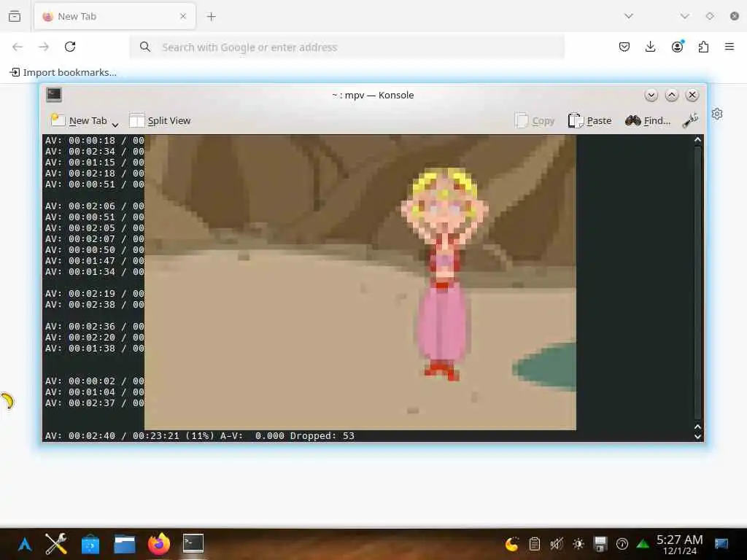This screenshot has height=560, width=747.
Task: Click Firefox forward arrow
Action: [x=44, y=47]
